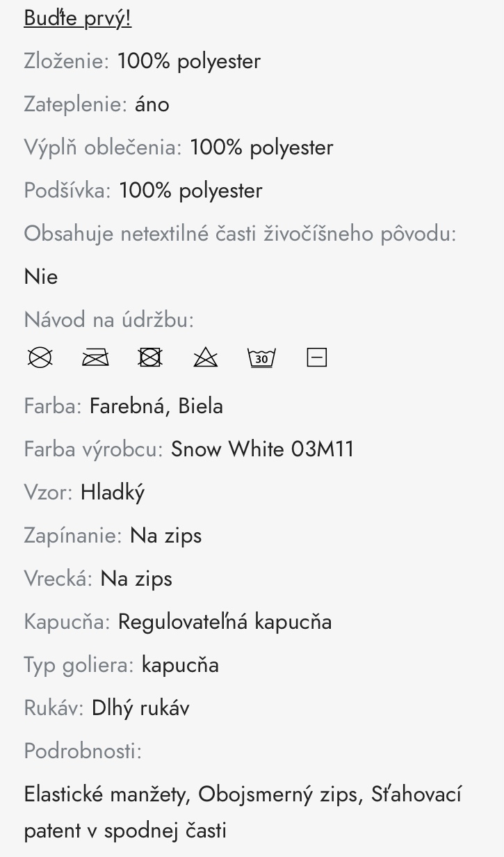Click the do-not-iron care icon

pos(95,358)
